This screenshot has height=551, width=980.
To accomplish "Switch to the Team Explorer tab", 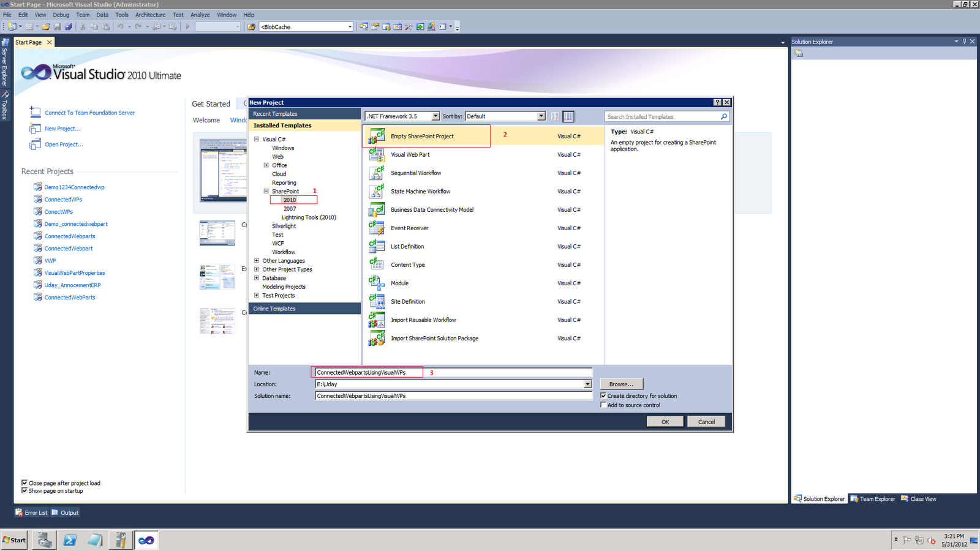I will point(873,499).
